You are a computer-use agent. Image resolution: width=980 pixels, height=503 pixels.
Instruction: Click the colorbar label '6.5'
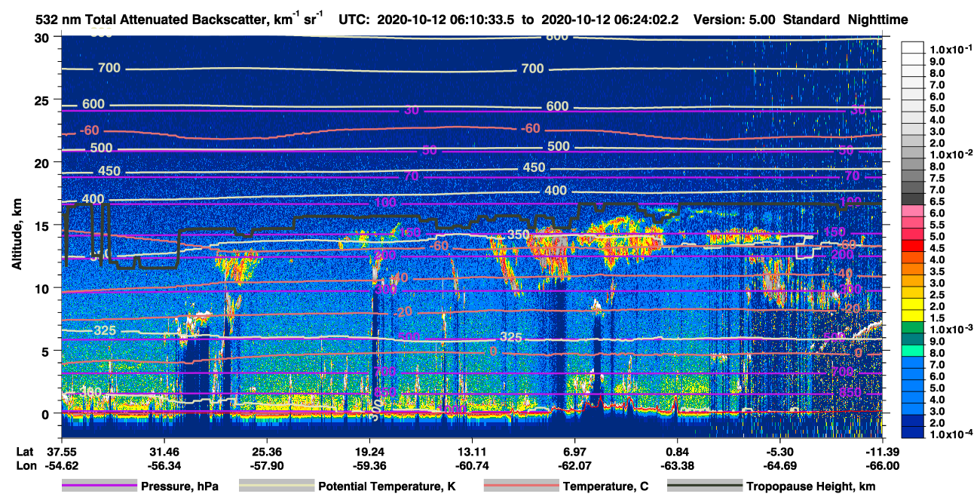tap(936, 201)
